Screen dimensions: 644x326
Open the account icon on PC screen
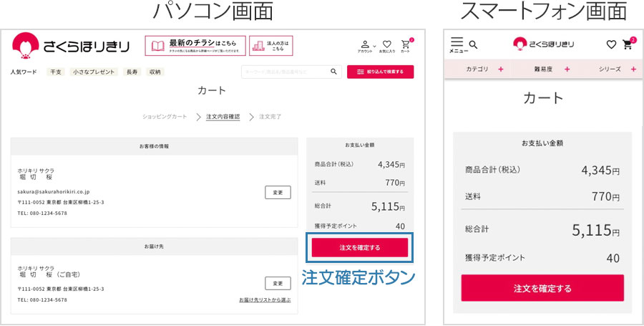pyautogui.click(x=365, y=45)
